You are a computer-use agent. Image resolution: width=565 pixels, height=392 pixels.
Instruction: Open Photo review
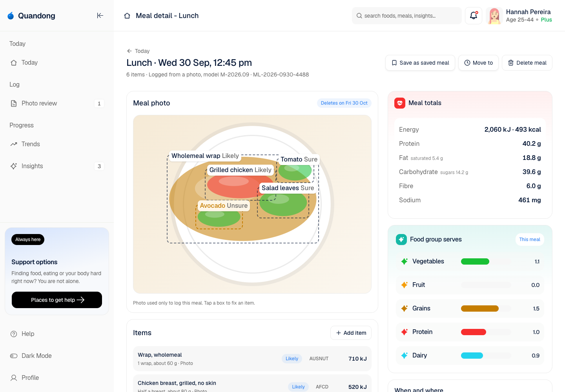(x=57, y=103)
